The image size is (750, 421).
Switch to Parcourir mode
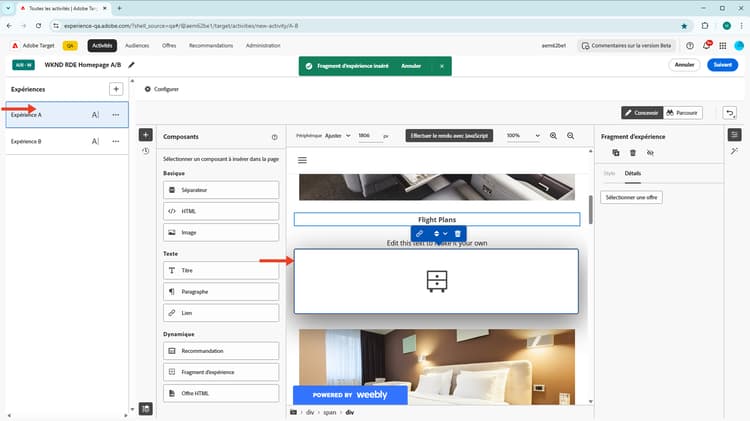coord(683,113)
